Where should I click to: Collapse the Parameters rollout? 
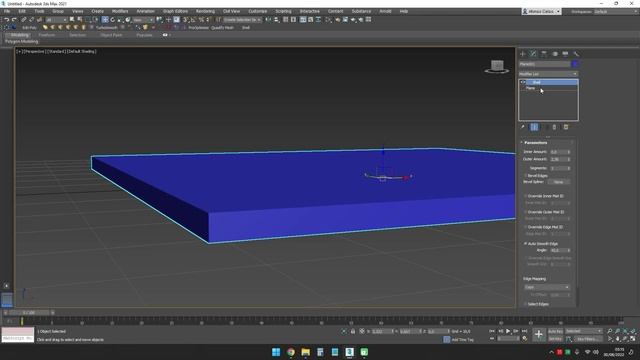pos(536,143)
